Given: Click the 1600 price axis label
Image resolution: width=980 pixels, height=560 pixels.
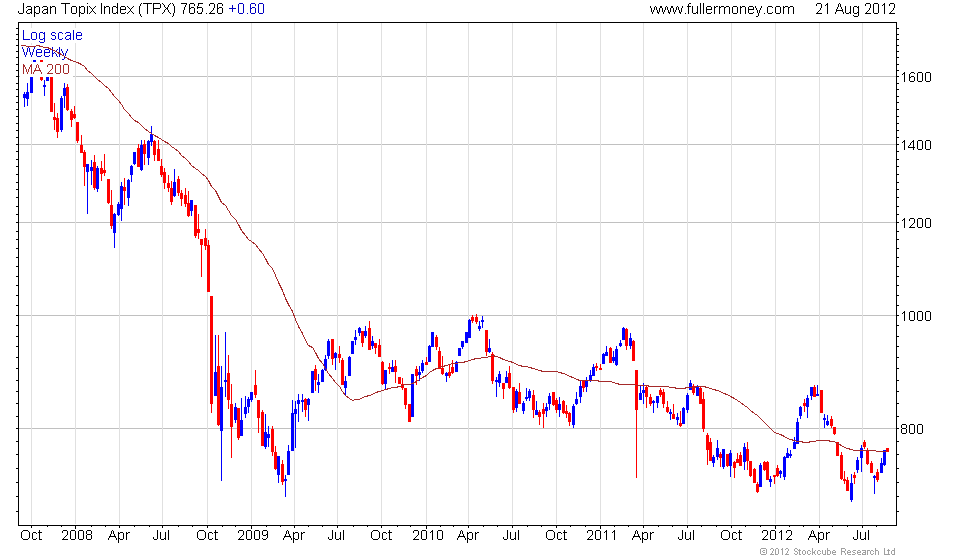Looking at the screenshot, I should [916, 78].
